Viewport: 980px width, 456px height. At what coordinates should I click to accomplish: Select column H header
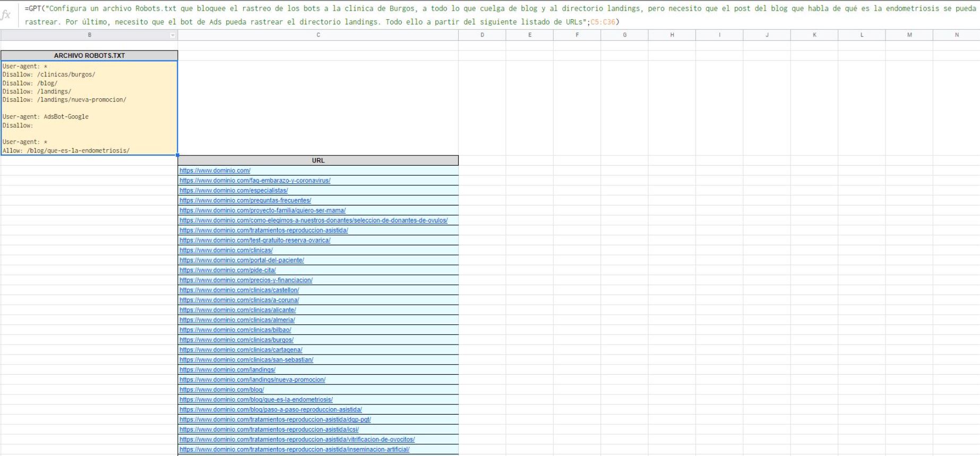pyautogui.click(x=672, y=35)
